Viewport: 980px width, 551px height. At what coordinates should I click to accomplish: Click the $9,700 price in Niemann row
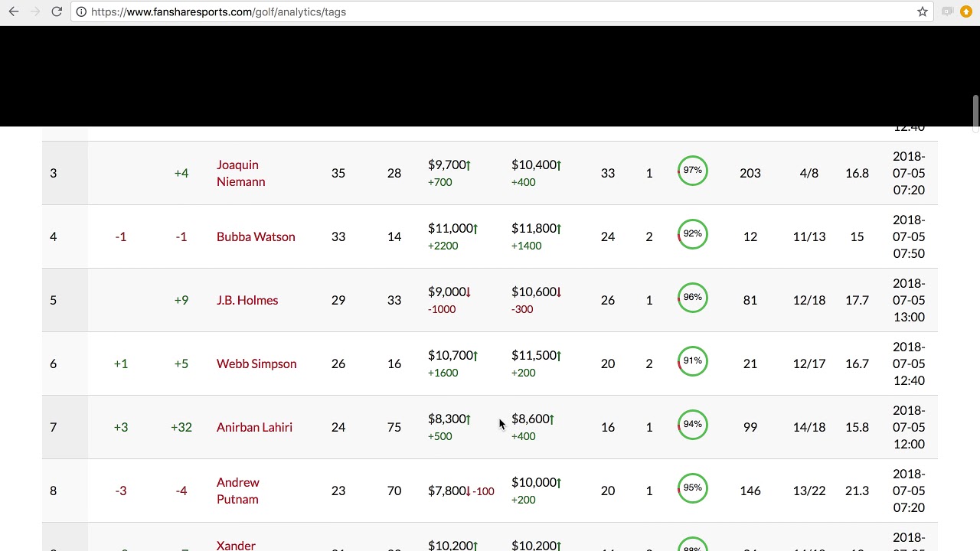[447, 165]
